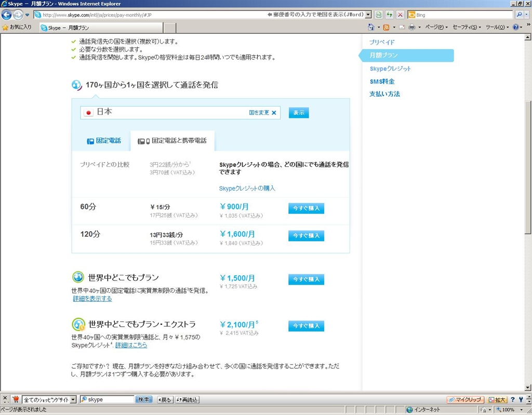Click the compatibility view page icon
This screenshot has height=415, width=532.
pos(379,15)
